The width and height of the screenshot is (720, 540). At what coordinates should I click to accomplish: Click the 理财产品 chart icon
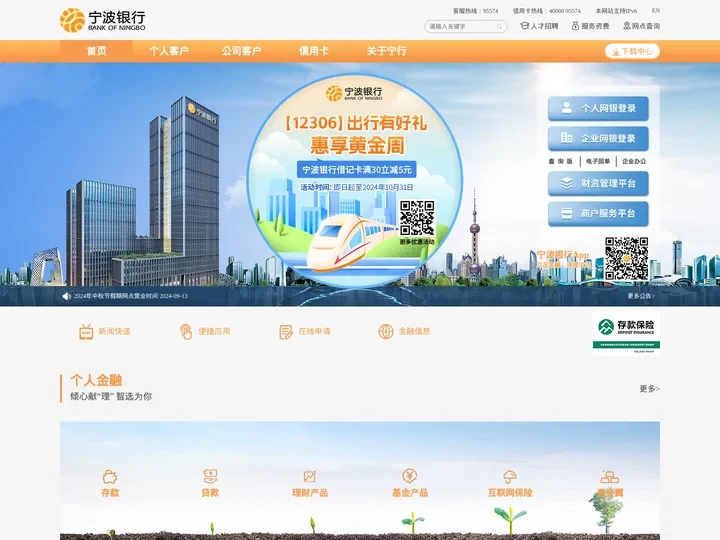[310, 476]
